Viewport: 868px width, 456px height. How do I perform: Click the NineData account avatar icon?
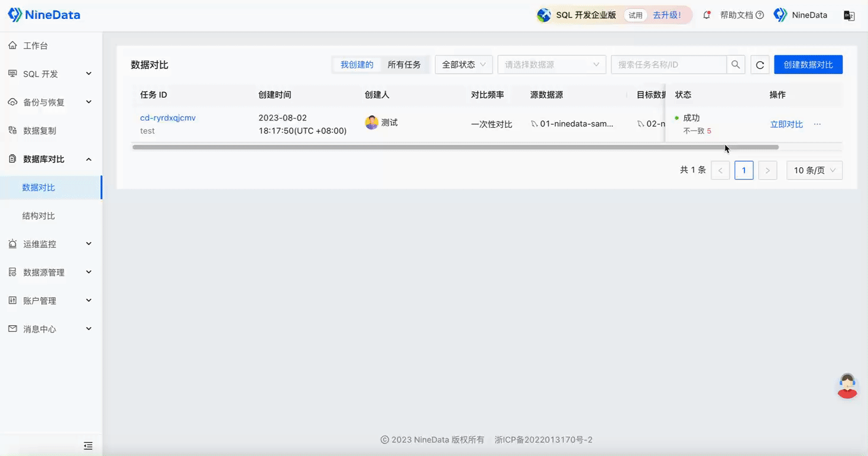click(x=780, y=15)
